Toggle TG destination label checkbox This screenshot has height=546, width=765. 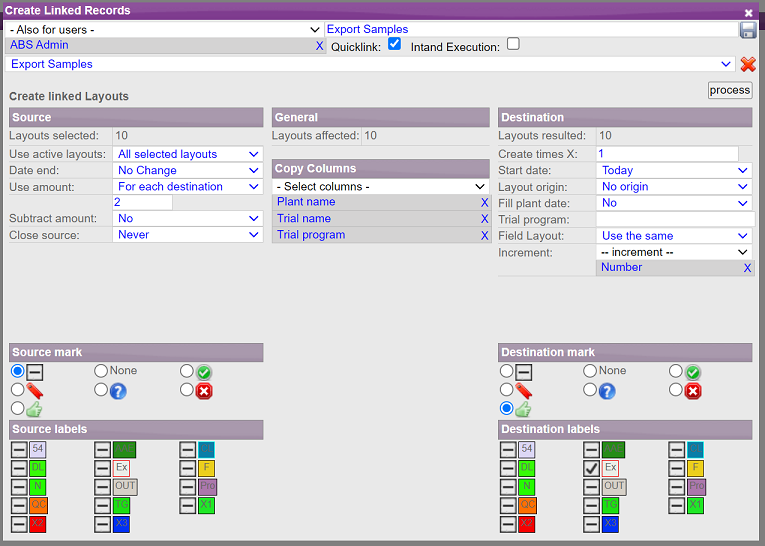click(x=591, y=506)
